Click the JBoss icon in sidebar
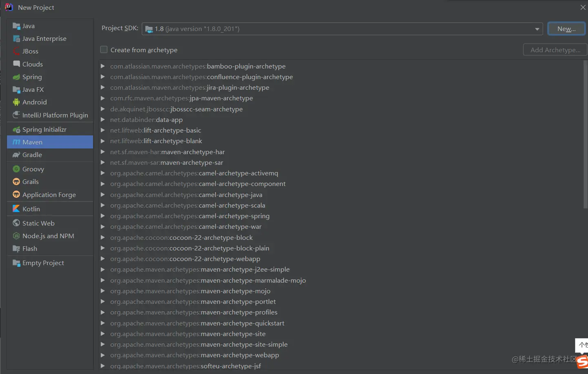 [16, 51]
